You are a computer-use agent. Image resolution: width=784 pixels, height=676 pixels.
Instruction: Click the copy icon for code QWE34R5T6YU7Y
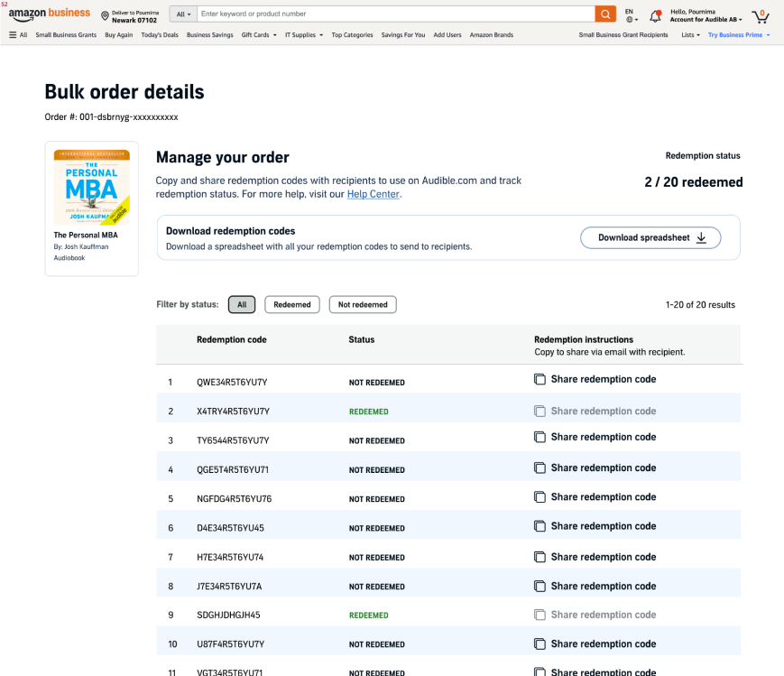(540, 379)
